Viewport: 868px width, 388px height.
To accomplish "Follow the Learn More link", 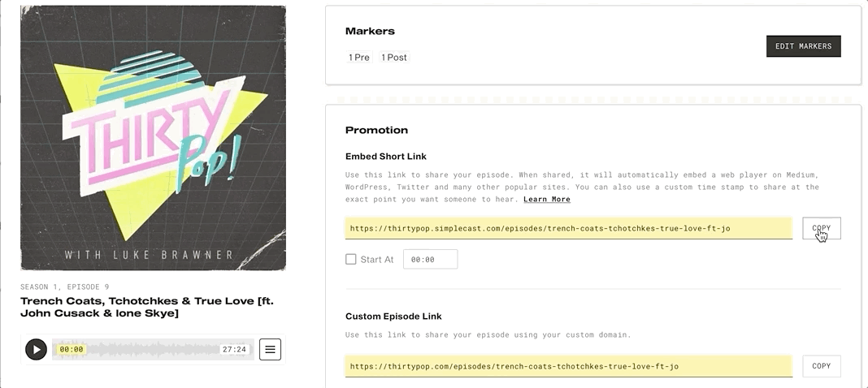I will 547,199.
